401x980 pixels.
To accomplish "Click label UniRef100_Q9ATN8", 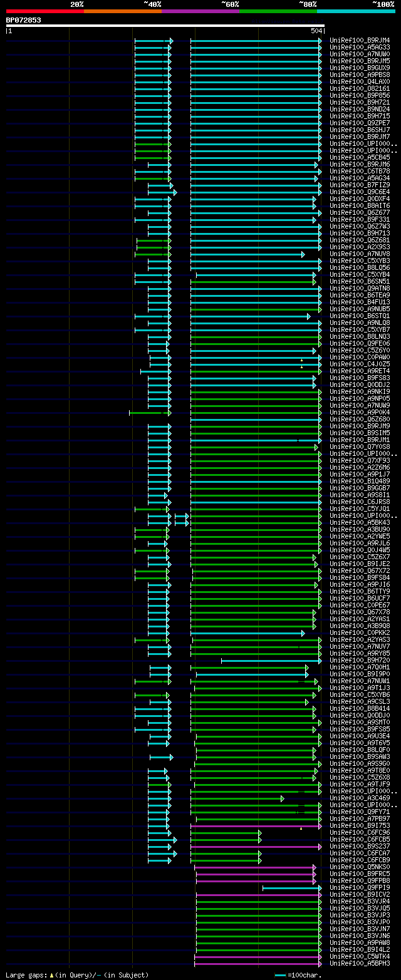I will click(x=360, y=288).
